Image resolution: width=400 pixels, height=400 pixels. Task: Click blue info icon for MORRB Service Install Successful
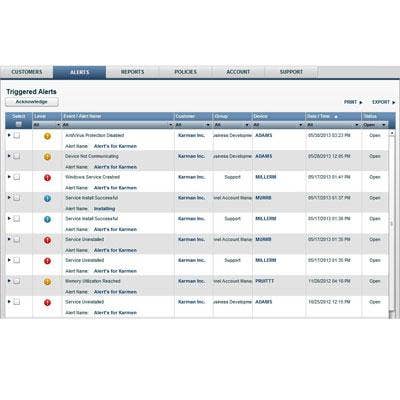pyautogui.click(x=47, y=198)
